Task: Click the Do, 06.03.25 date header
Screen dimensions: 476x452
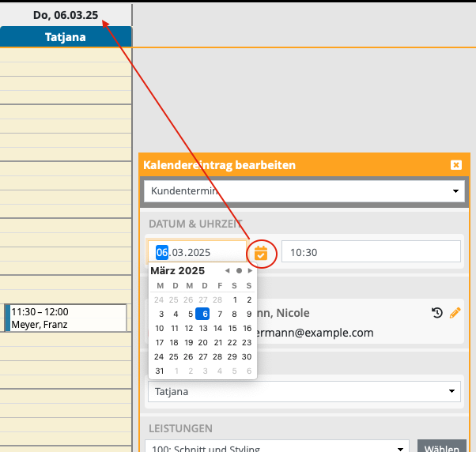Action: click(x=66, y=15)
